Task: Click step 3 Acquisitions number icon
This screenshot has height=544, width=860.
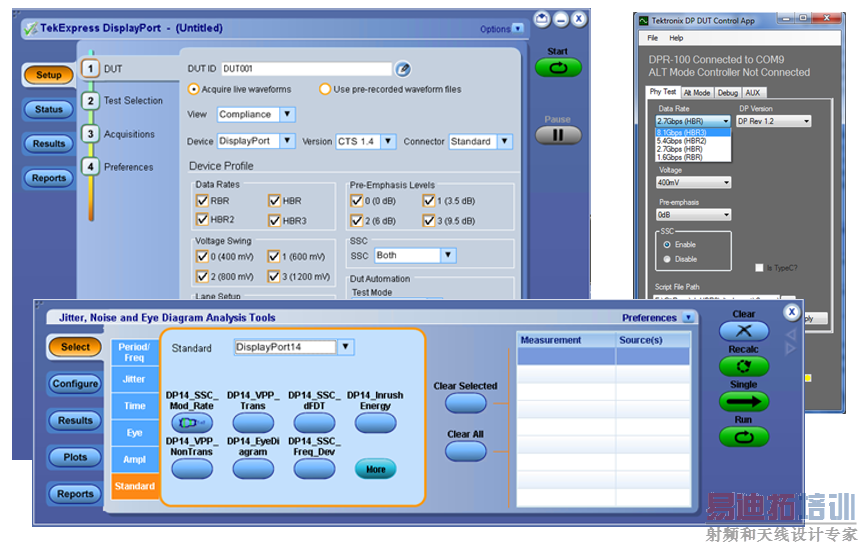Action: (x=90, y=134)
